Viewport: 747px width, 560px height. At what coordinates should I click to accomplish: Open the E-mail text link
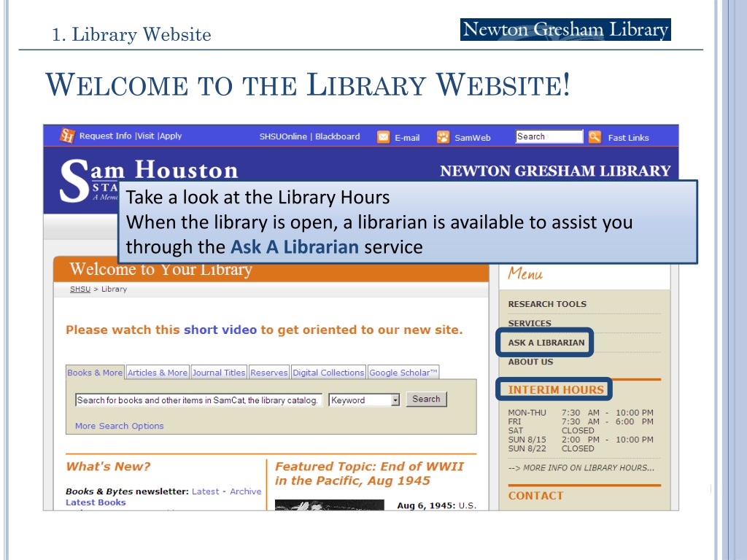point(407,138)
